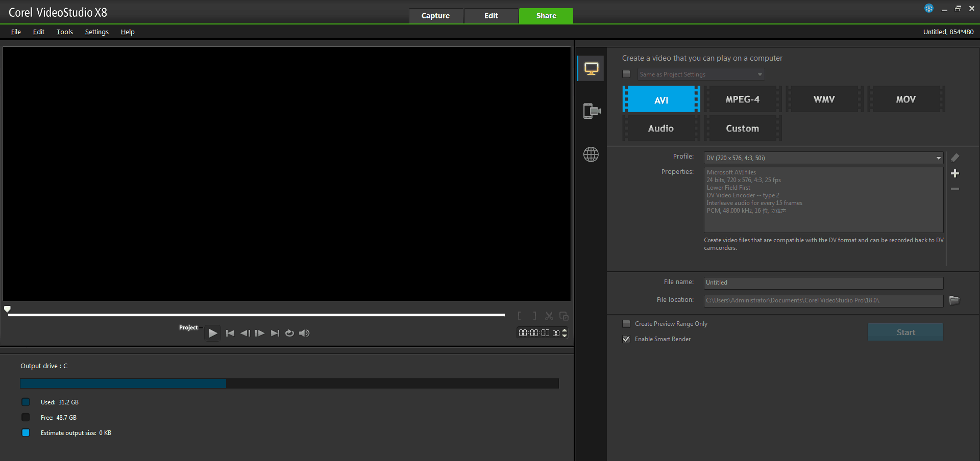Click the Properties description box
Image resolution: width=980 pixels, height=461 pixels.
point(824,200)
